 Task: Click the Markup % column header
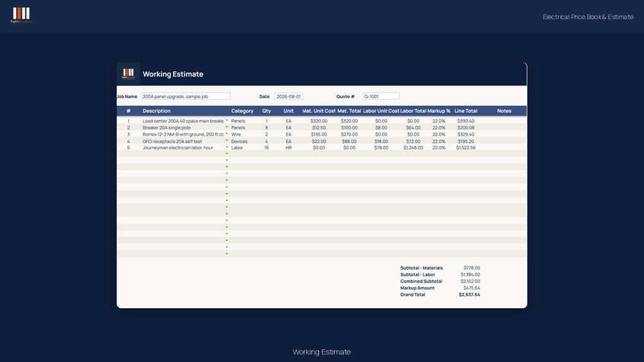[x=439, y=111]
